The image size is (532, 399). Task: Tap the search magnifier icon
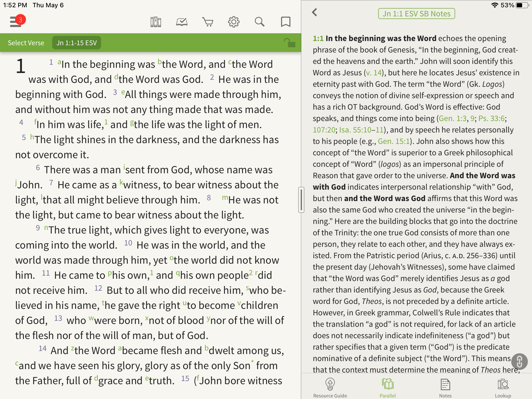point(260,22)
